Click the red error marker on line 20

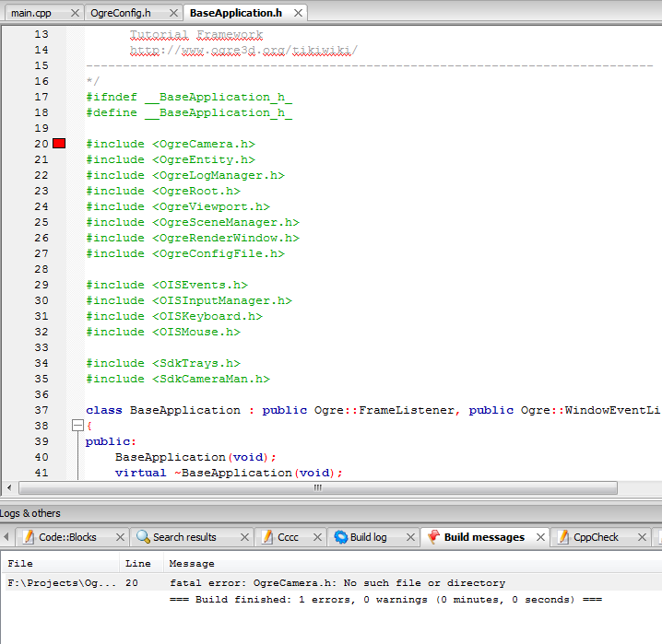tap(59, 144)
